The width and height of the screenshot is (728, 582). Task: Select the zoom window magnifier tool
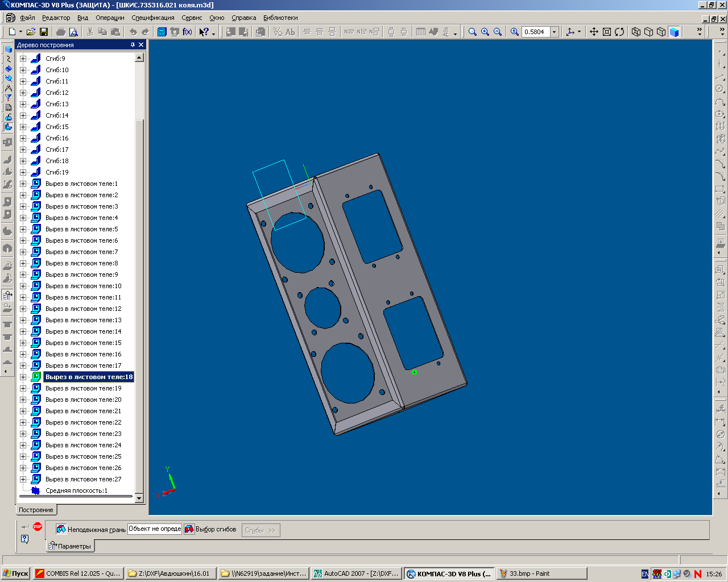[472, 32]
